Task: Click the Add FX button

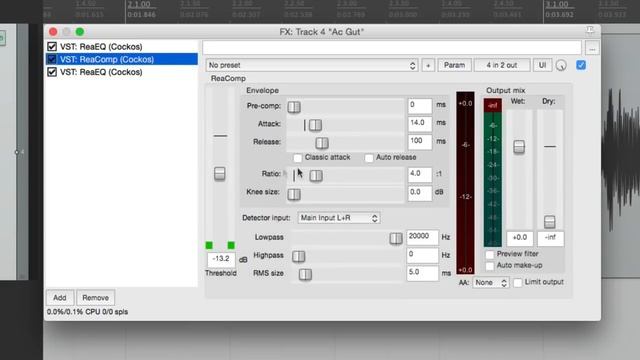Action: [x=60, y=298]
